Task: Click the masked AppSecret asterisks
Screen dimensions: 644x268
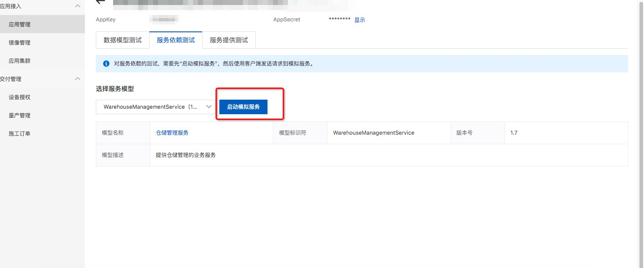Action: coord(340,20)
